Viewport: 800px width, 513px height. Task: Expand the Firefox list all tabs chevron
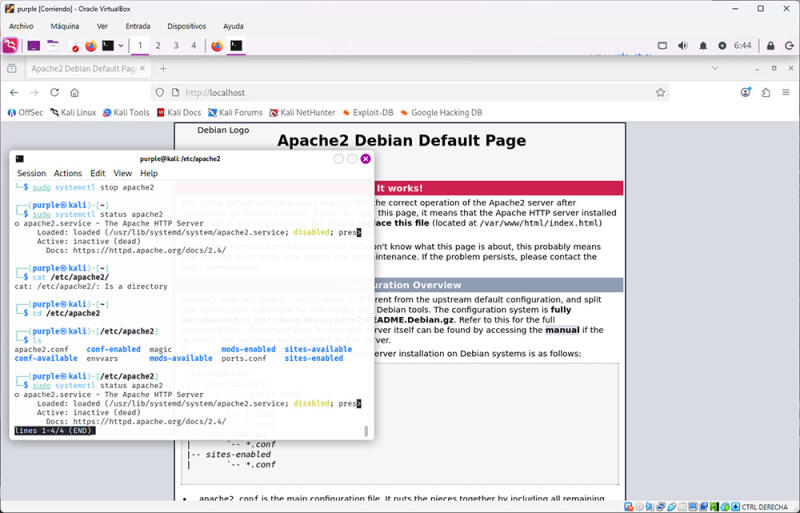click(x=715, y=68)
